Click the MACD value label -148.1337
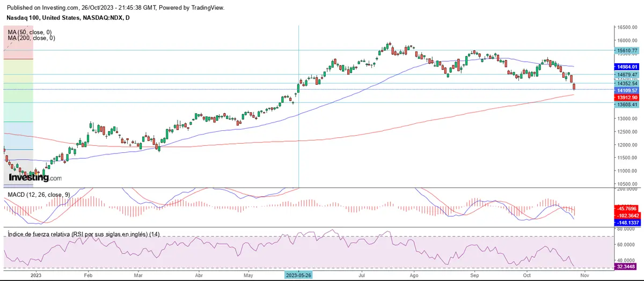 coord(627,221)
